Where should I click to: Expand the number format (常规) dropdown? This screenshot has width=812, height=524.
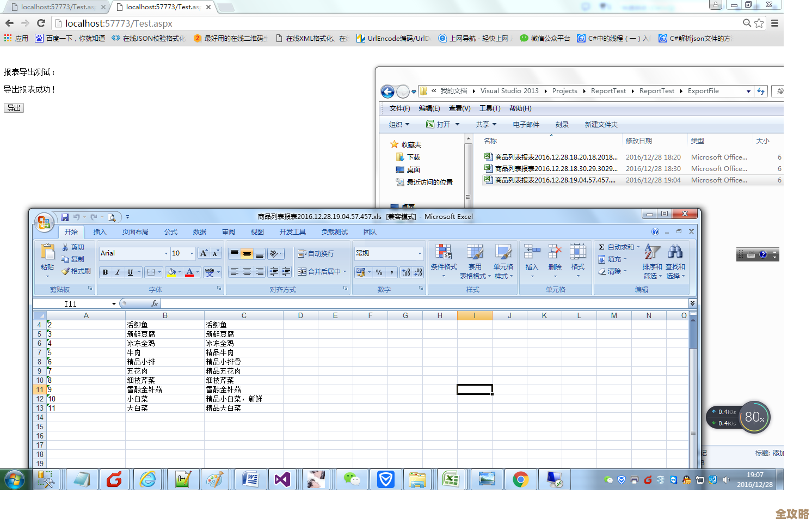420,253
